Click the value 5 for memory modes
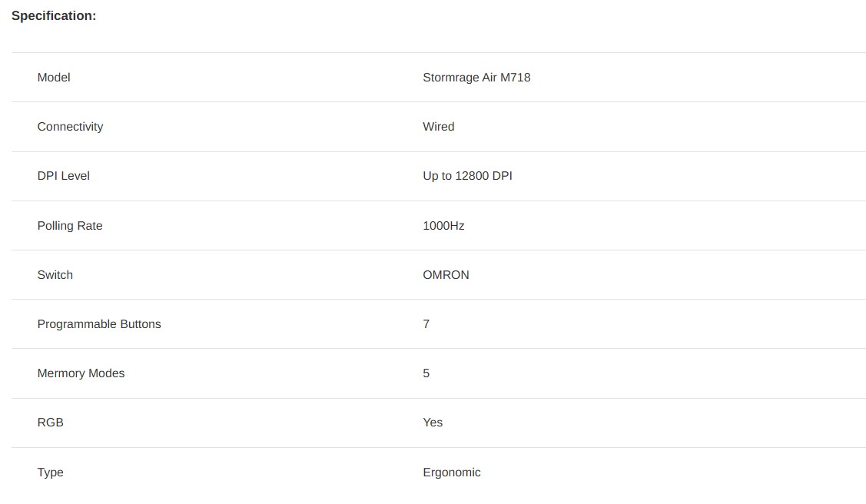The image size is (866, 504). [426, 373]
